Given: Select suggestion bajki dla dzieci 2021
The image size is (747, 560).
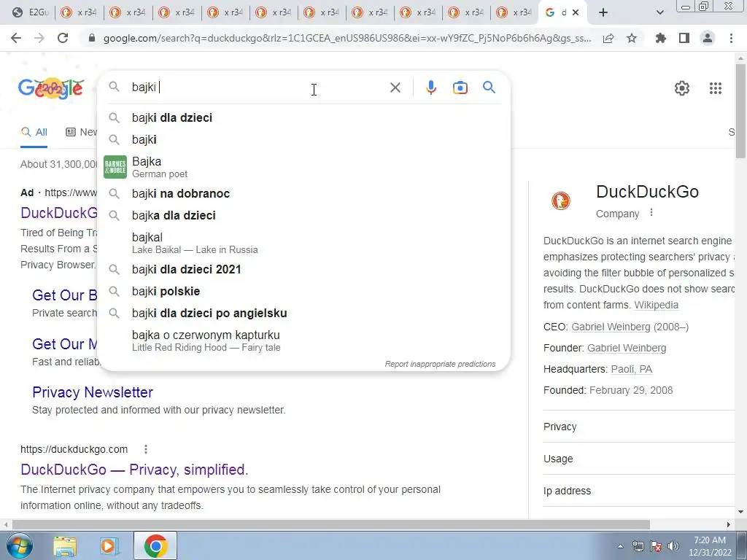Looking at the screenshot, I should (304, 270).
